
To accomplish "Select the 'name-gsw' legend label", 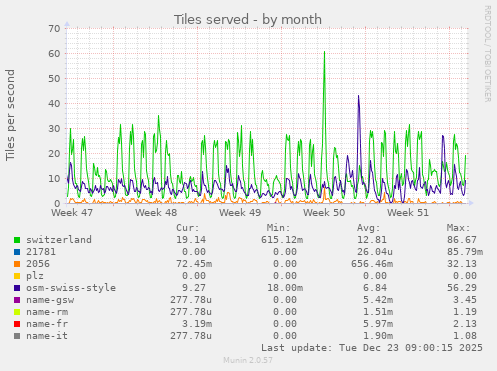I will click(x=50, y=300).
